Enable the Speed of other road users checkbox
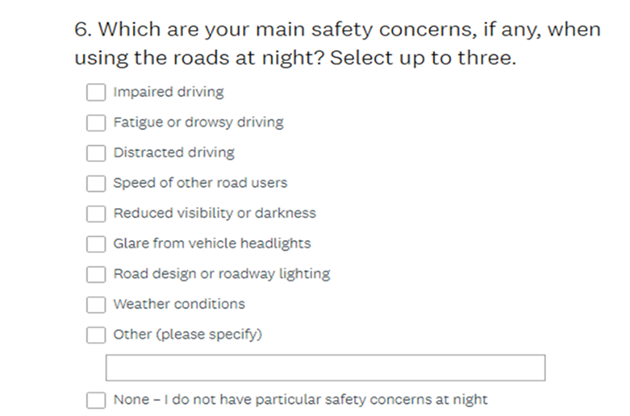This screenshot has height=416, width=630. coord(95,183)
